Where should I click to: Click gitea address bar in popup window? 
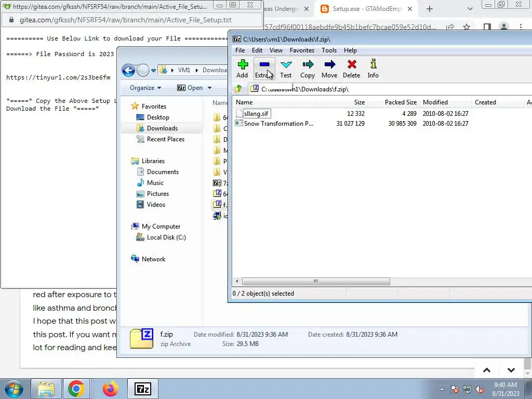pos(132,20)
